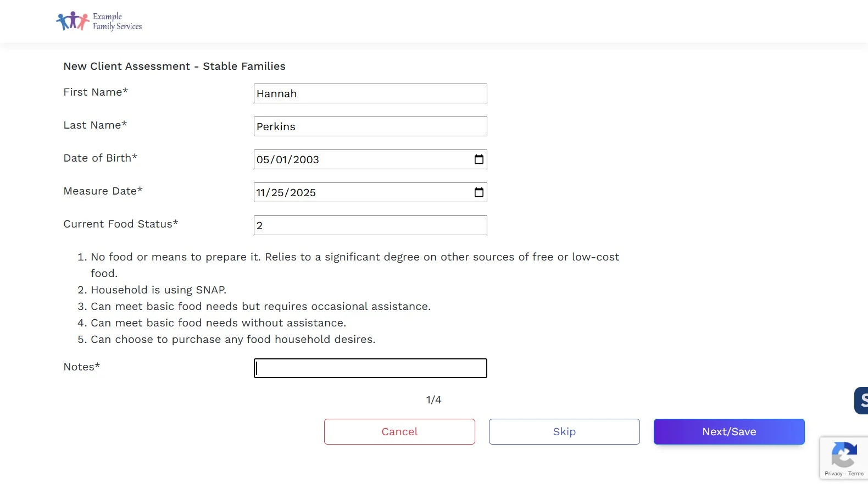Screen dimensions: 868x488
Task: Open the reCAPTCHA Terms link
Action: tap(856, 474)
